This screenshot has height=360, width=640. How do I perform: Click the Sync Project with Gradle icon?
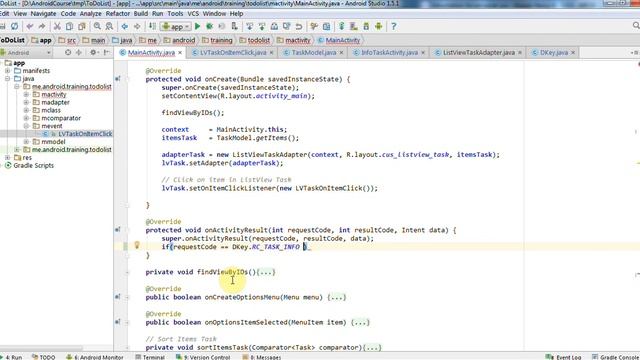[x=342, y=27]
